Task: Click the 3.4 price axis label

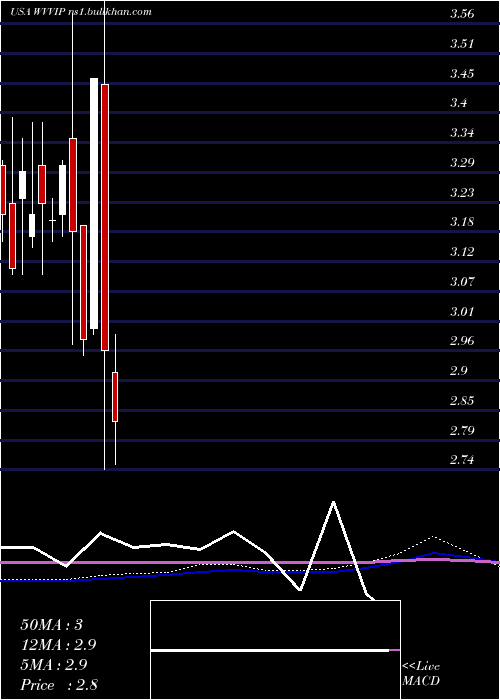Action: pyautogui.click(x=458, y=103)
